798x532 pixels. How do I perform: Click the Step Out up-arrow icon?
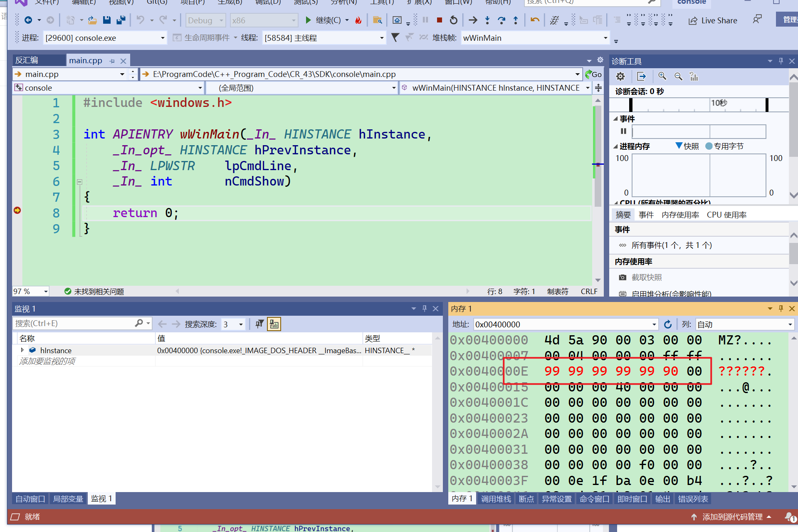coord(516,20)
